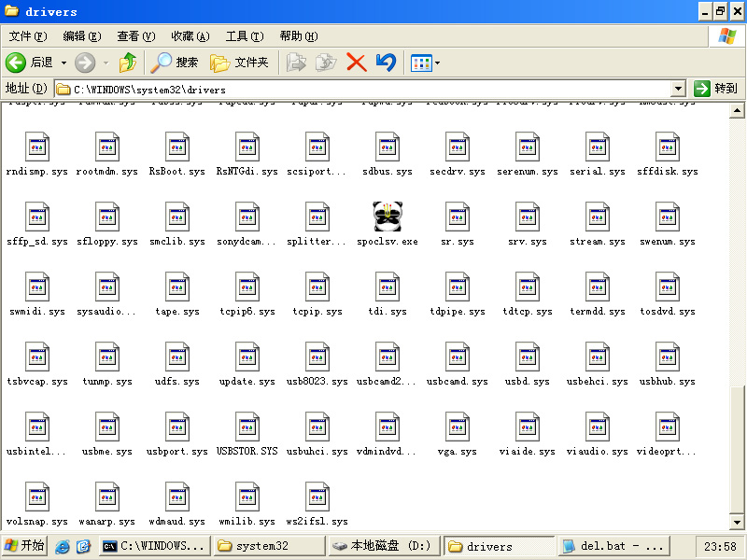
Task: Select the usbhub.sys file icon
Action: point(668,357)
